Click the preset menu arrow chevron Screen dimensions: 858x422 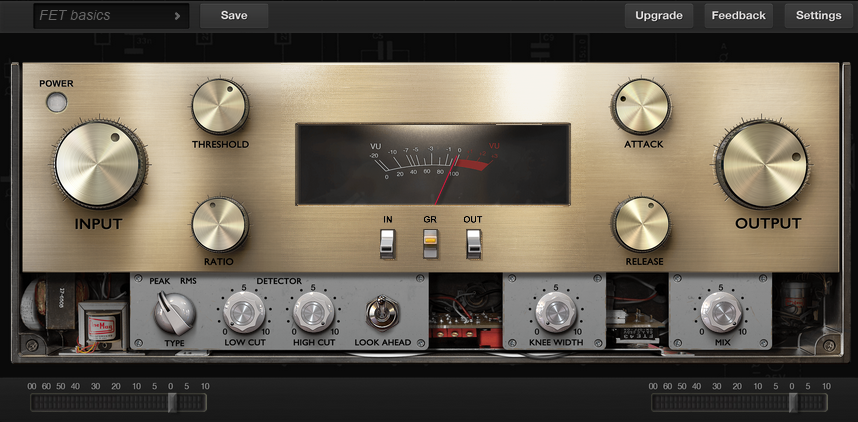click(177, 16)
